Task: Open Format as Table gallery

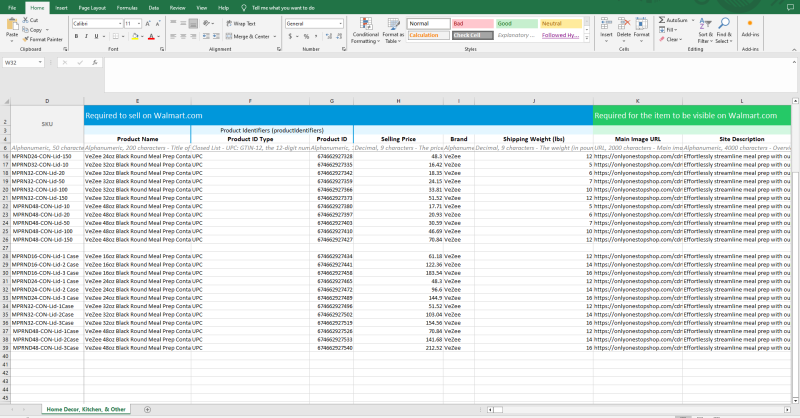Action: coord(393,31)
